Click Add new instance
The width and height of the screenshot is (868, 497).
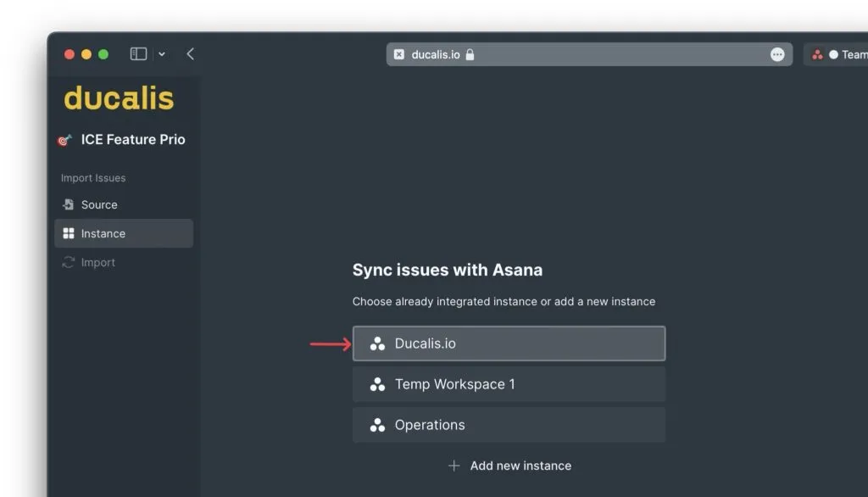[520, 466]
